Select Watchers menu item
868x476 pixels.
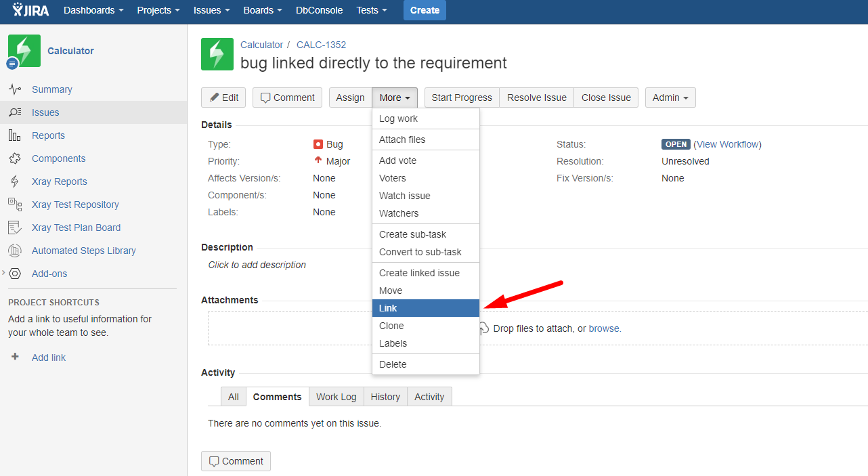(x=426, y=213)
